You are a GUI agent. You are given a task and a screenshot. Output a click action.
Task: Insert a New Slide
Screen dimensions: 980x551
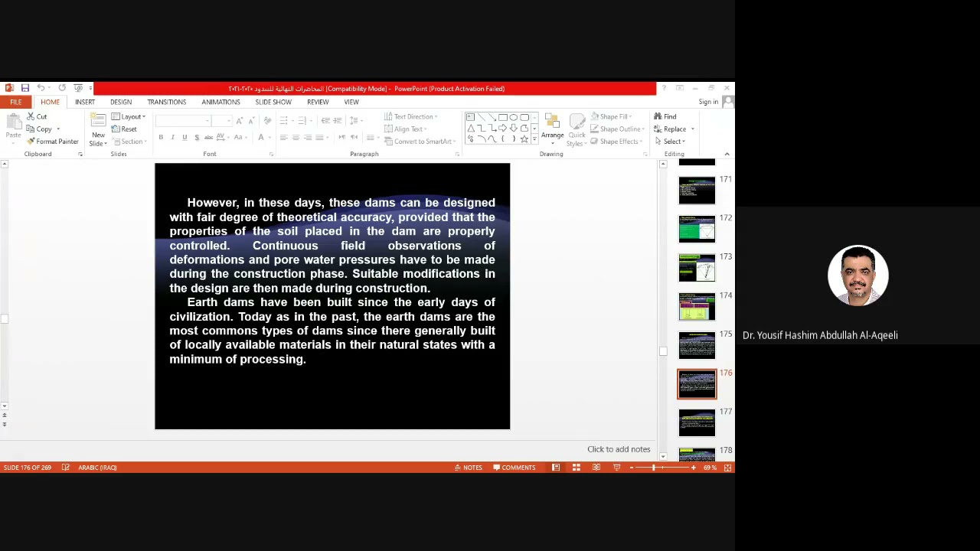point(98,129)
